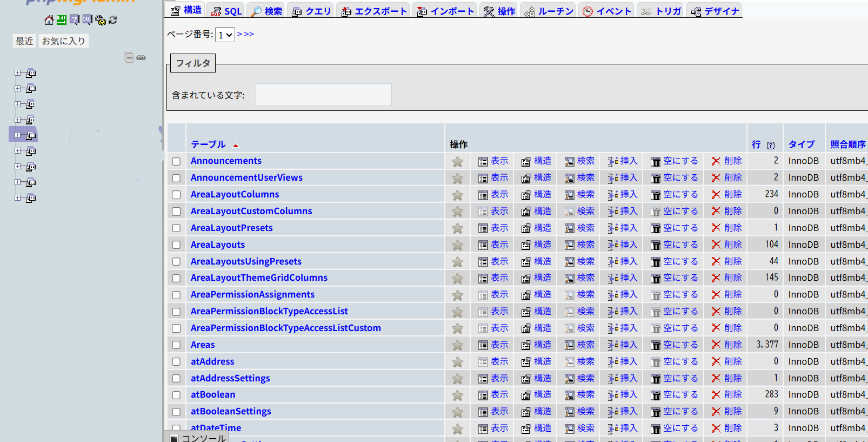
Task: Collapse all navigation tree items icon
Action: tap(129, 57)
